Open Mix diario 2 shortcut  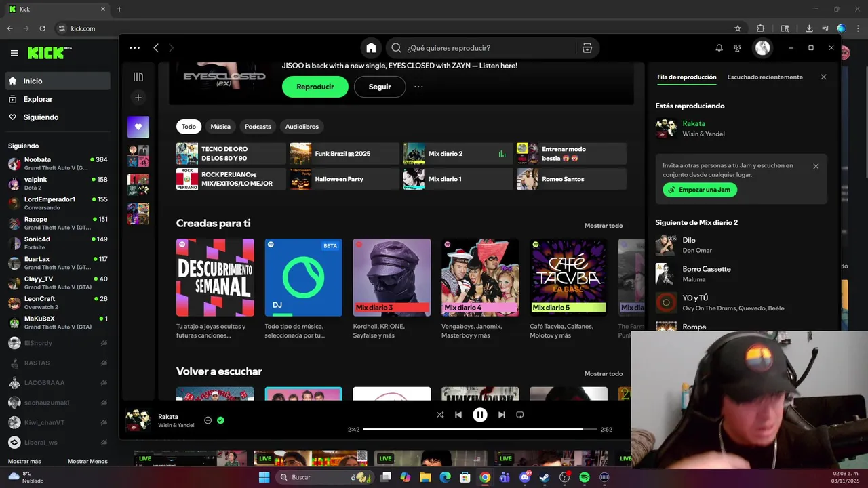pos(458,154)
